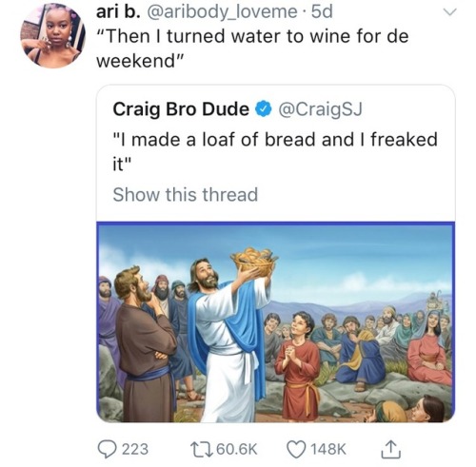Click the blue verified badge
Image resolution: width=476 pixels, height=467 pixels.
pos(263,109)
